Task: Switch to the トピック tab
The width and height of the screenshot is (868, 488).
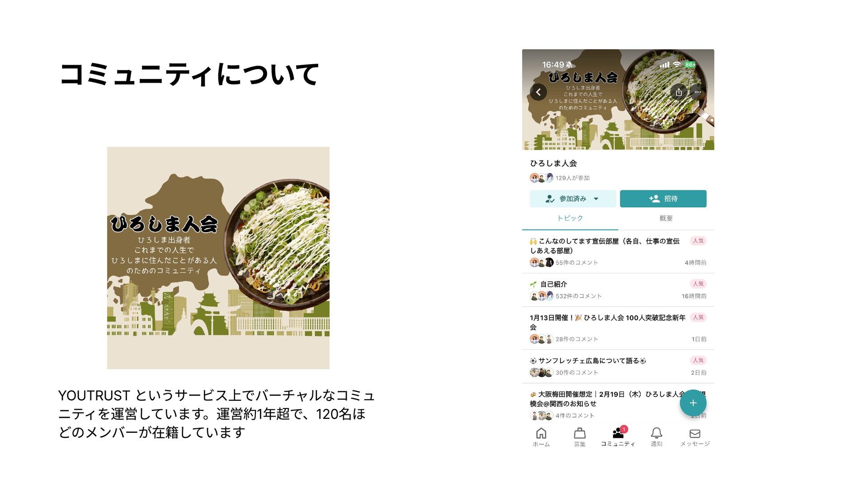Action: (x=570, y=218)
